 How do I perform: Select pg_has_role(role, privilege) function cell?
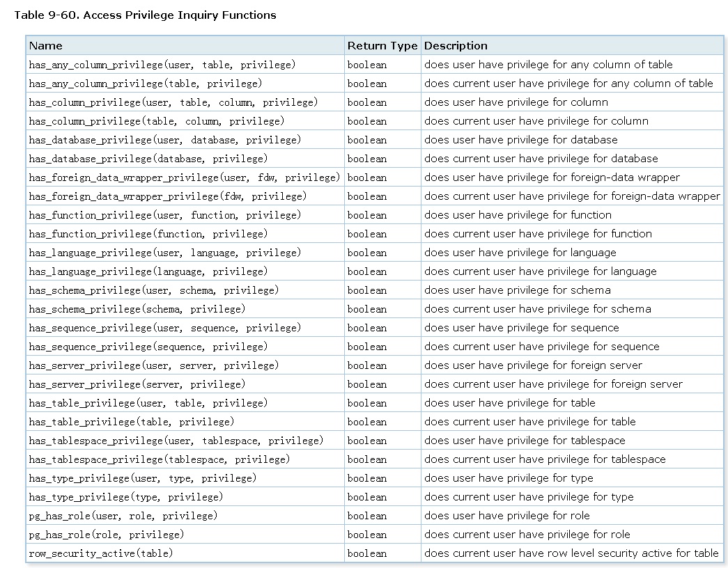coord(107,535)
